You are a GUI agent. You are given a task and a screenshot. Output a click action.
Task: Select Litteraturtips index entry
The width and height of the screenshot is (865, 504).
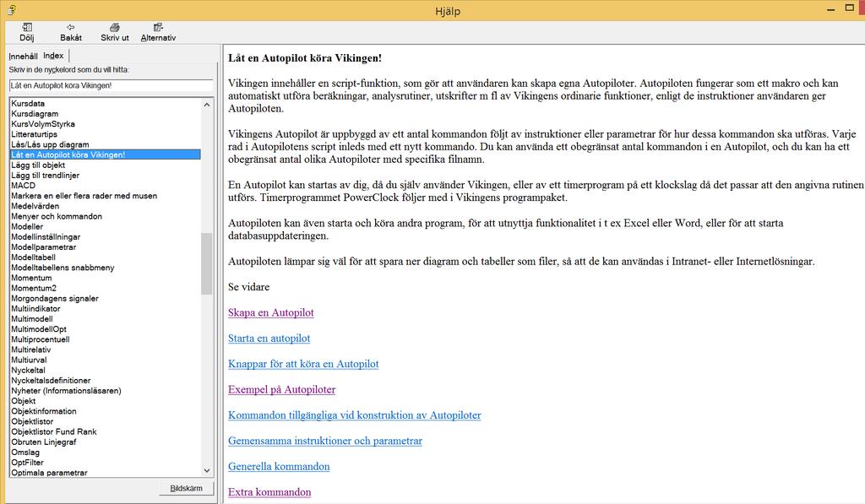coord(34,134)
